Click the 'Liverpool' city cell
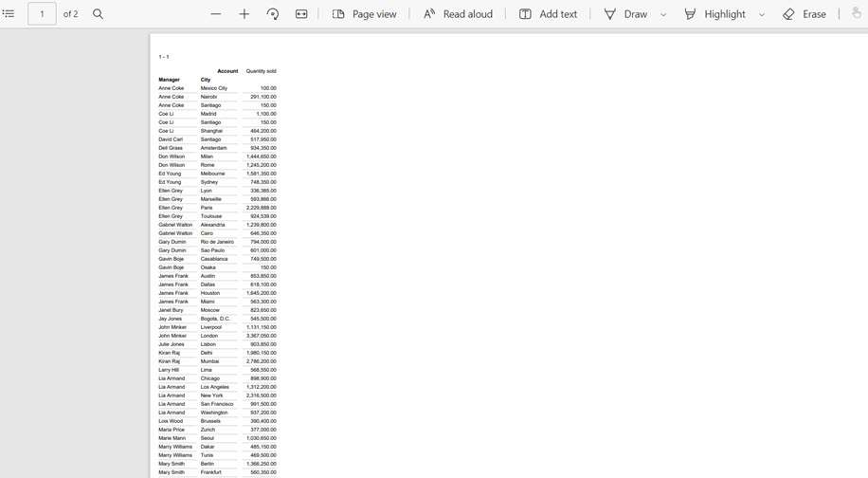The width and height of the screenshot is (868, 478). pyautogui.click(x=211, y=327)
